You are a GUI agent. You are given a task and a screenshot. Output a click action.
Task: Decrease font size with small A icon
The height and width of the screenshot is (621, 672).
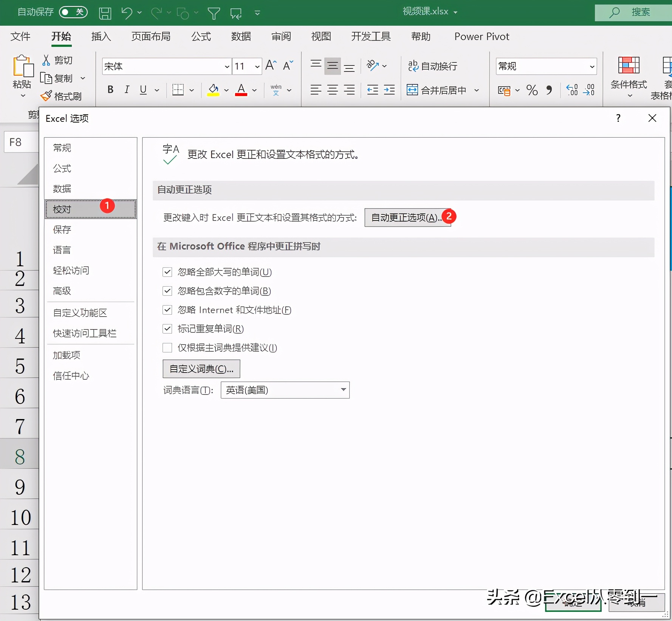[x=288, y=65]
